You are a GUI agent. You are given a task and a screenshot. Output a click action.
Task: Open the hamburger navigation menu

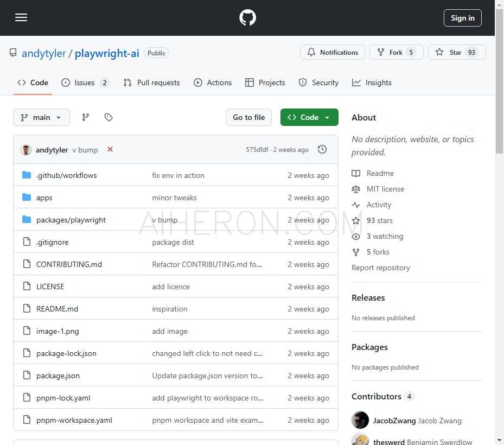tap(21, 17)
